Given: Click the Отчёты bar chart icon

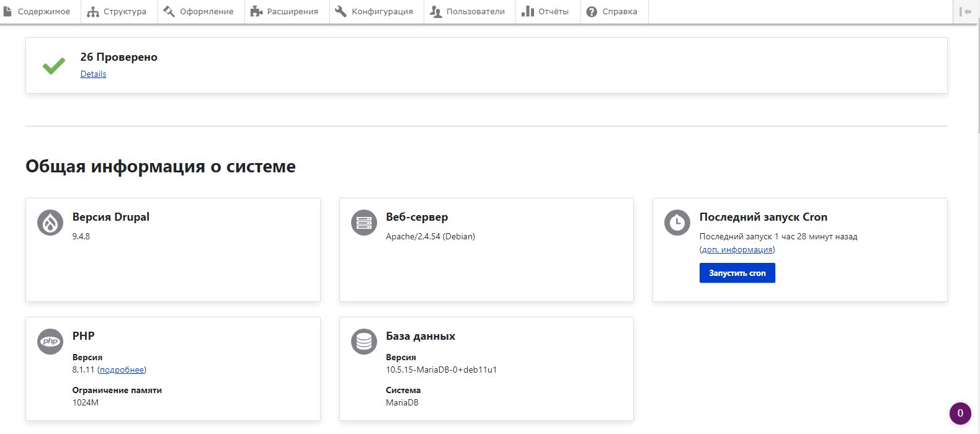Looking at the screenshot, I should 528,12.
